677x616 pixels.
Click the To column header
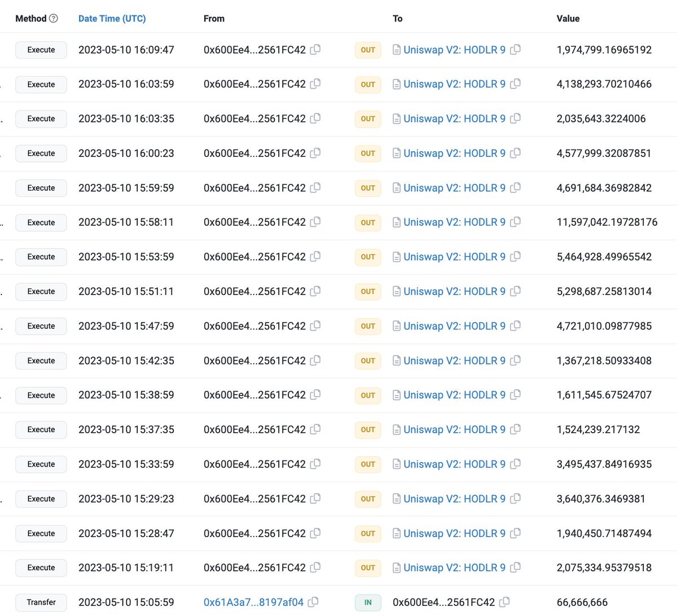pyautogui.click(x=398, y=19)
